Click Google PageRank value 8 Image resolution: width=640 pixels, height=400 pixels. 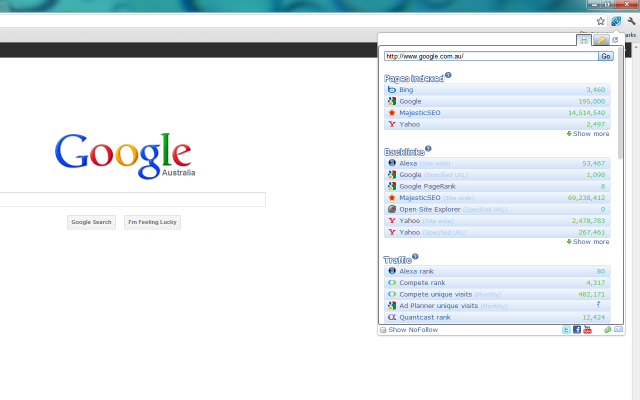[x=603, y=186]
